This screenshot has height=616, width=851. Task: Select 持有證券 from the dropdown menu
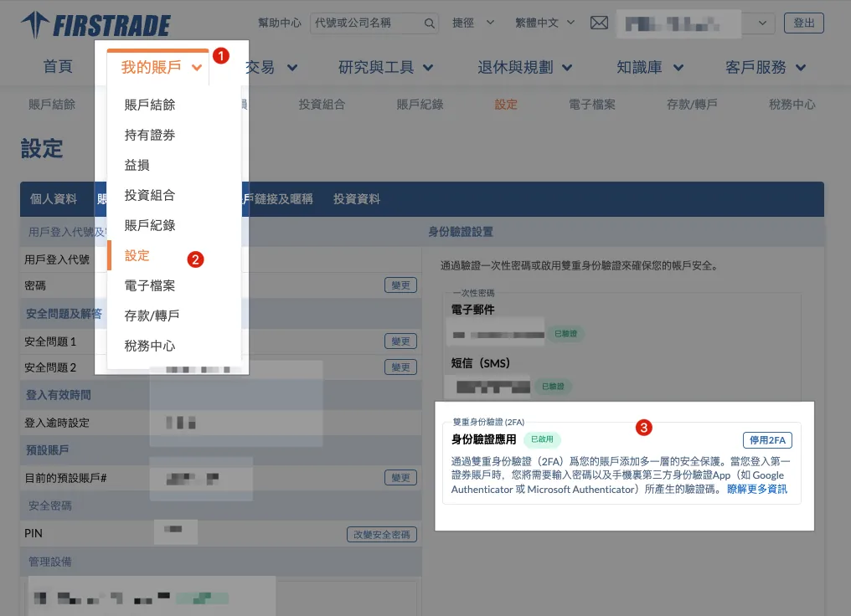[x=150, y=135]
